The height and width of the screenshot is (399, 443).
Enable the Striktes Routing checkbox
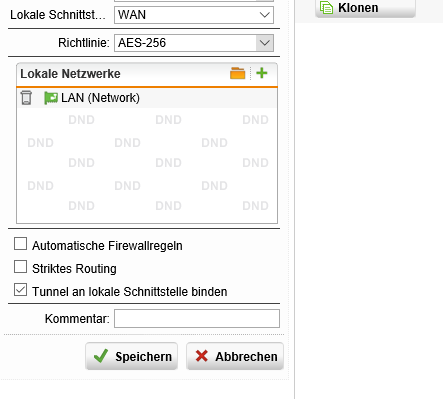(x=20, y=267)
